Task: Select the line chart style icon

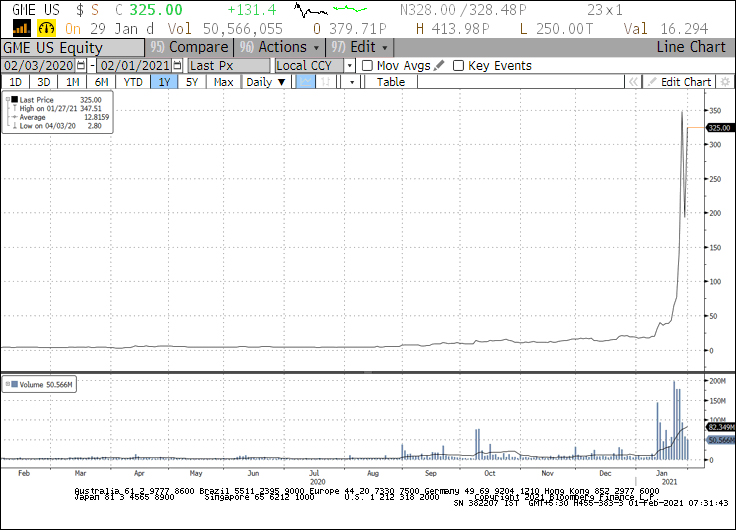Action: 306,82
